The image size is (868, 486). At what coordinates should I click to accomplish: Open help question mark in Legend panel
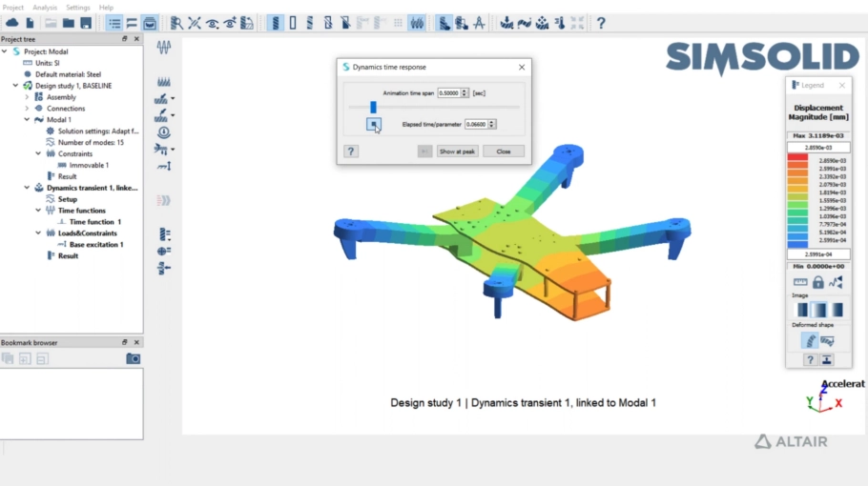(x=810, y=360)
